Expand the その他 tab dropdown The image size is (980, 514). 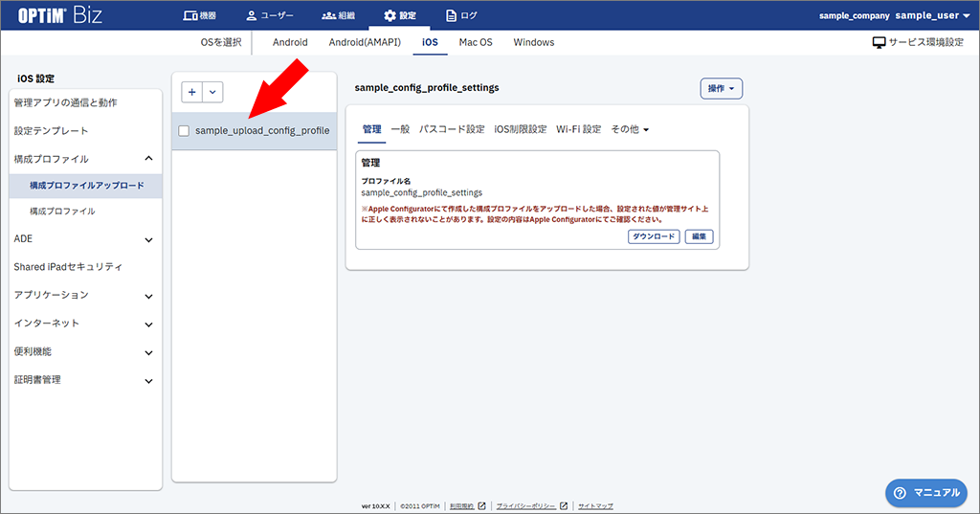(x=630, y=129)
